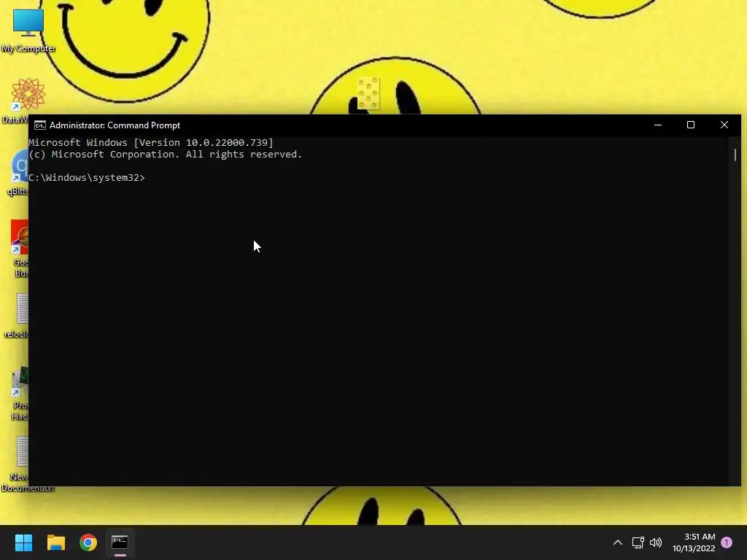This screenshot has height=560, width=747.
Task: Close the Command Prompt window
Action: pyautogui.click(x=724, y=125)
